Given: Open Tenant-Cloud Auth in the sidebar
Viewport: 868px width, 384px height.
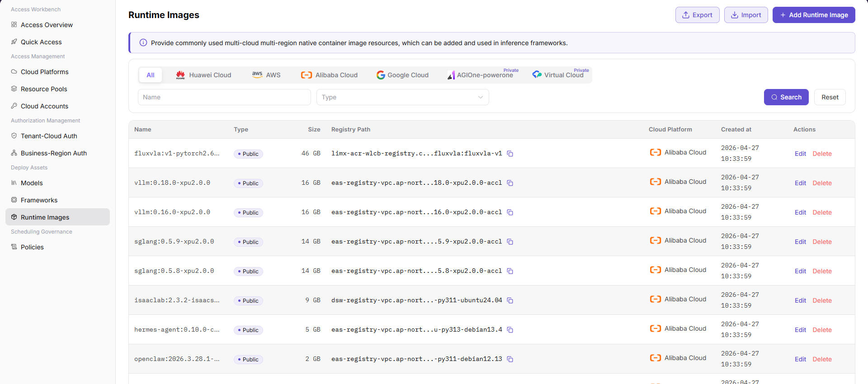Looking at the screenshot, I should 57,136.
